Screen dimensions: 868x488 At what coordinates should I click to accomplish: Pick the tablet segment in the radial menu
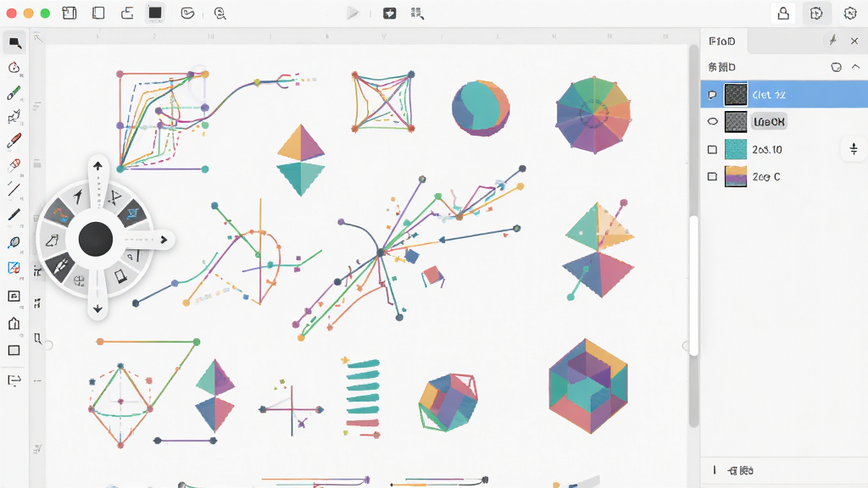pyautogui.click(x=120, y=275)
